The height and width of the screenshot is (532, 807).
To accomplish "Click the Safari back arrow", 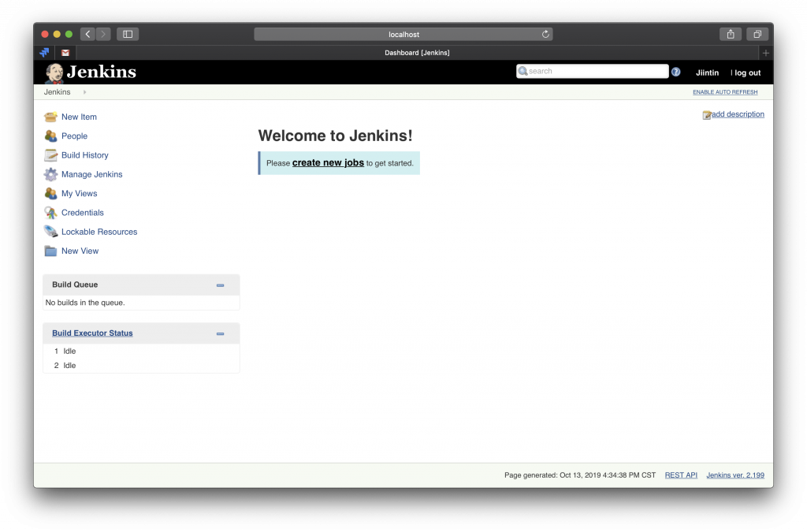I will (88, 34).
